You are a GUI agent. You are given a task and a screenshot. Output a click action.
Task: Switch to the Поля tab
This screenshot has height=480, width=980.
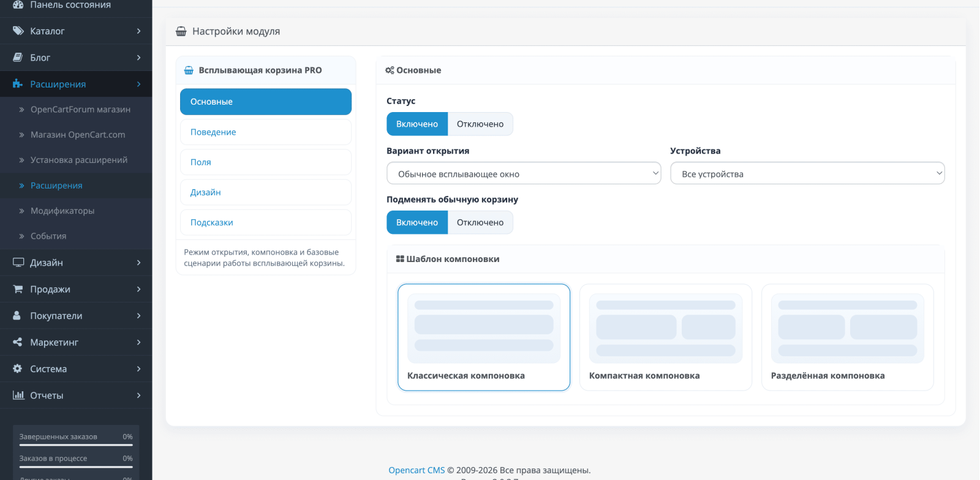(266, 162)
